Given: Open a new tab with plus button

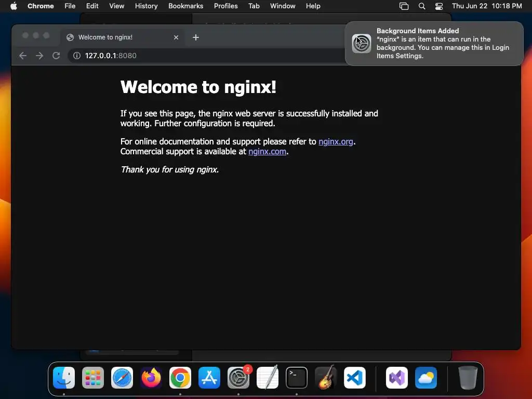Looking at the screenshot, I should coord(196,37).
